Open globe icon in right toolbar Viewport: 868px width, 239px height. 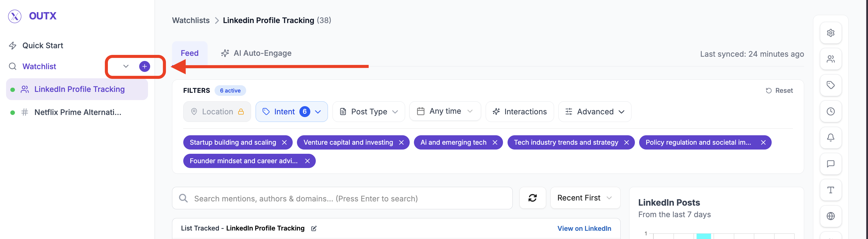coord(831,216)
